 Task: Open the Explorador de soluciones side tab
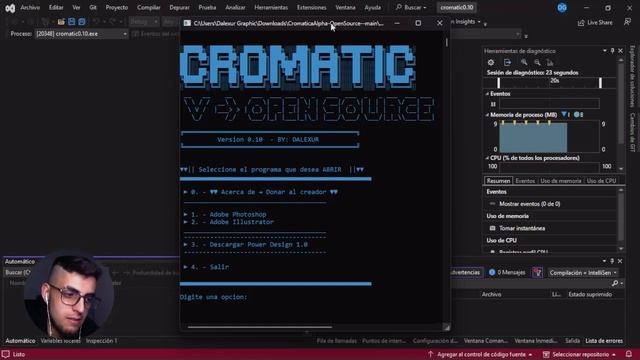click(632, 76)
